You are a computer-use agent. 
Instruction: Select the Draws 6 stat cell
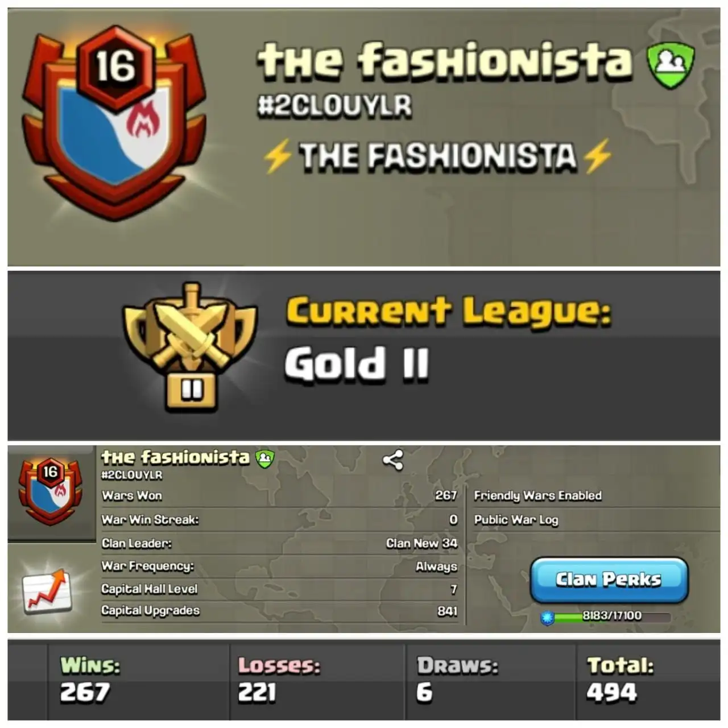[491, 681]
